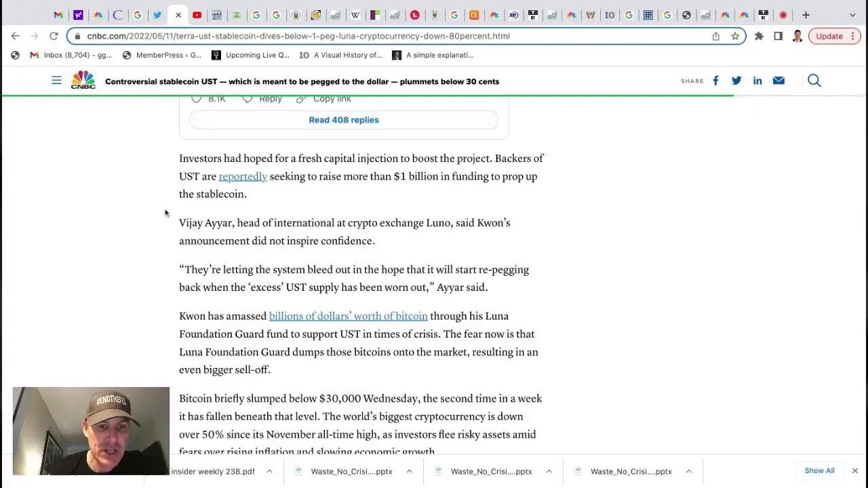This screenshot has height=488, width=868.
Task: Expand the tab search chevron
Action: (852, 15)
